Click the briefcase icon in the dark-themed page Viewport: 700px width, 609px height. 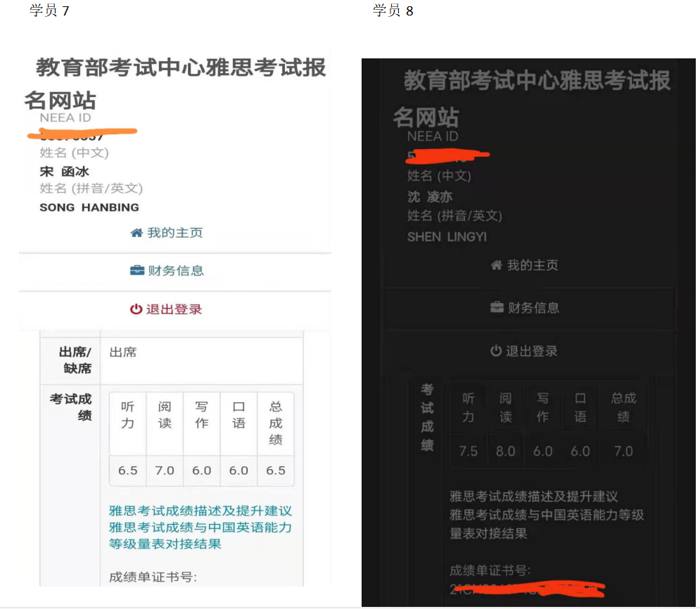tap(497, 308)
